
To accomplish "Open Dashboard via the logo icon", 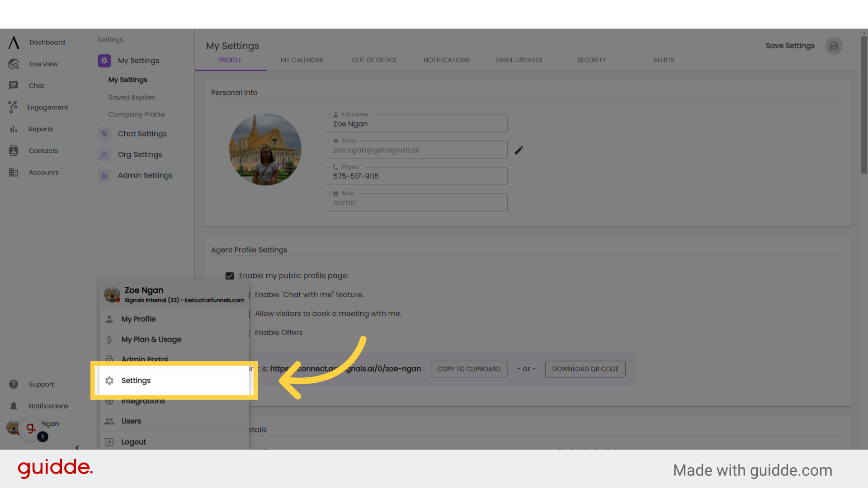I will [x=14, y=42].
